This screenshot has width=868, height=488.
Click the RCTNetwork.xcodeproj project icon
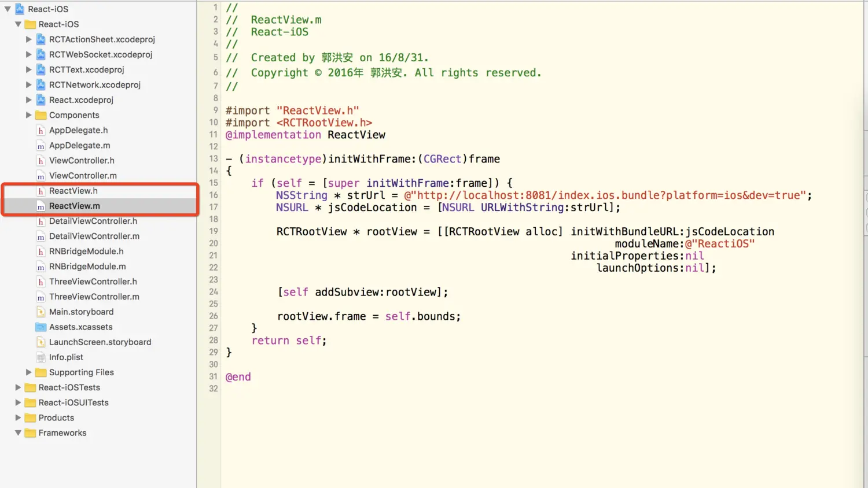coord(41,84)
